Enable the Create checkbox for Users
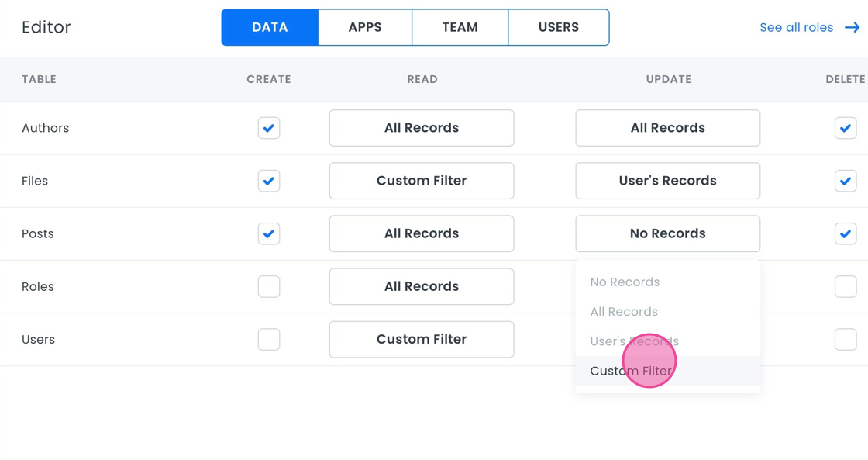Viewport: 868px width, 460px height. (x=269, y=339)
